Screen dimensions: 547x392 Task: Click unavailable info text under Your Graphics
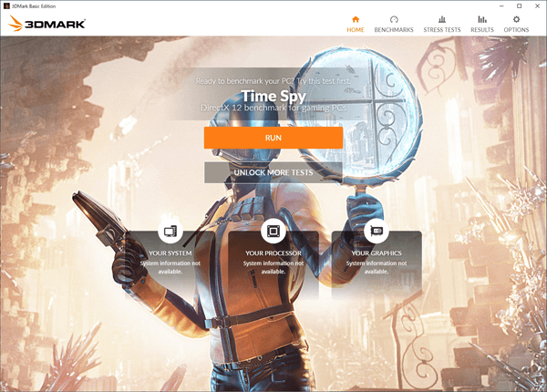(x=376, y=267)
